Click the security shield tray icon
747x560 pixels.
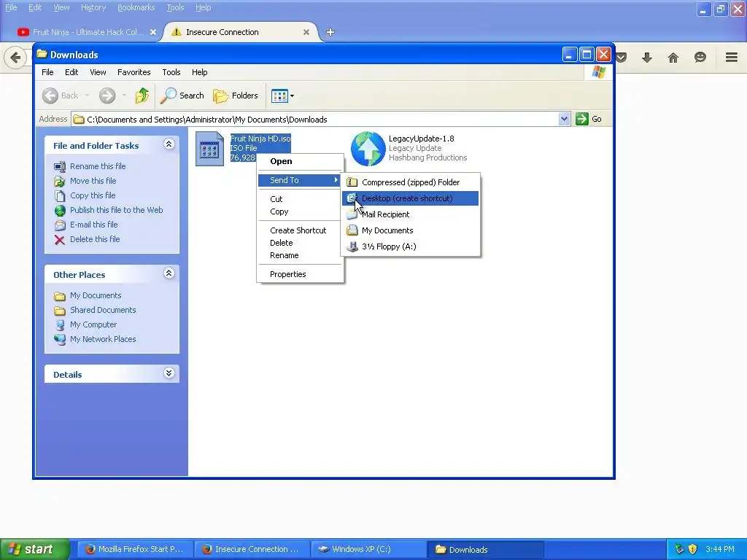693,549
